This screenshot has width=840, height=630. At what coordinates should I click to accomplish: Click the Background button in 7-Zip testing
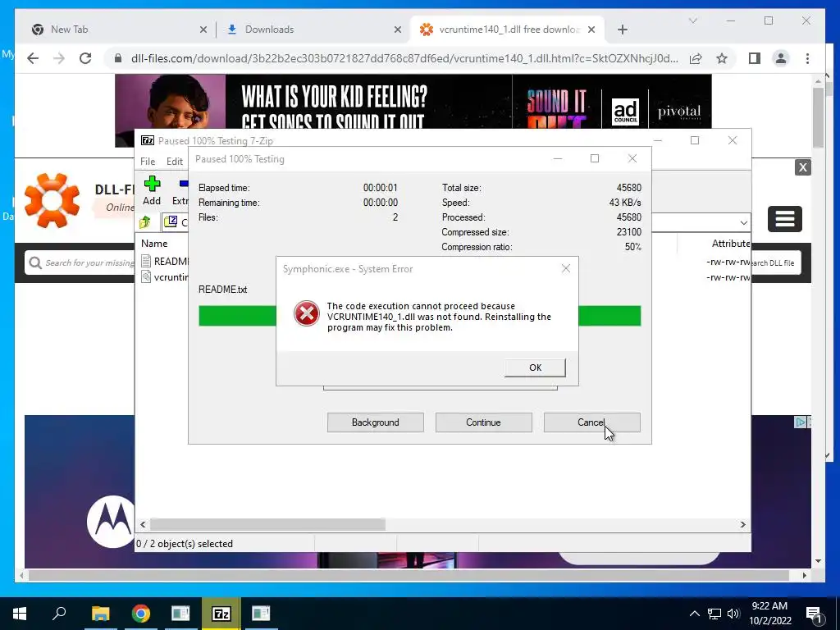(375, 422)
